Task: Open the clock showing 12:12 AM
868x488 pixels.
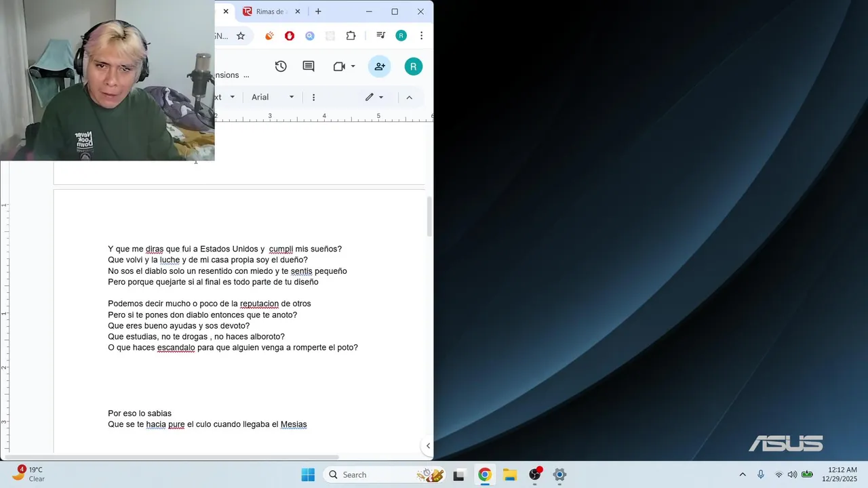Action: 840,474
